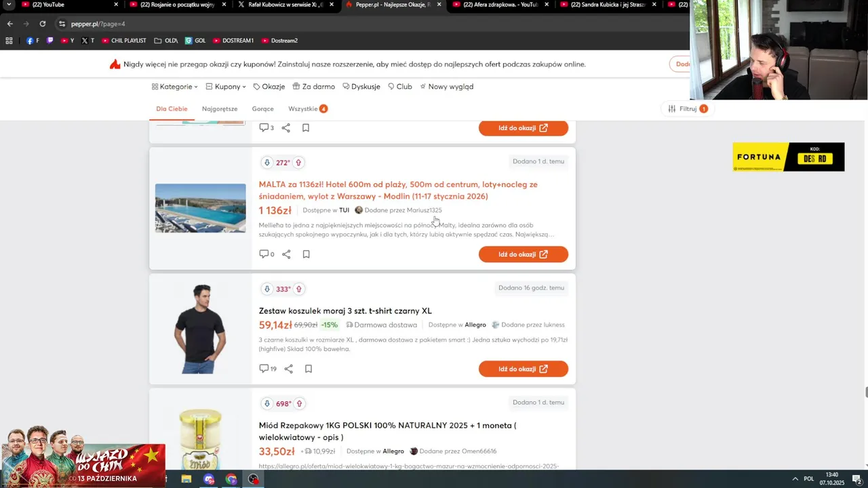Open the Dyskusje section
The image size is (868, 488).
click(361, 87)
